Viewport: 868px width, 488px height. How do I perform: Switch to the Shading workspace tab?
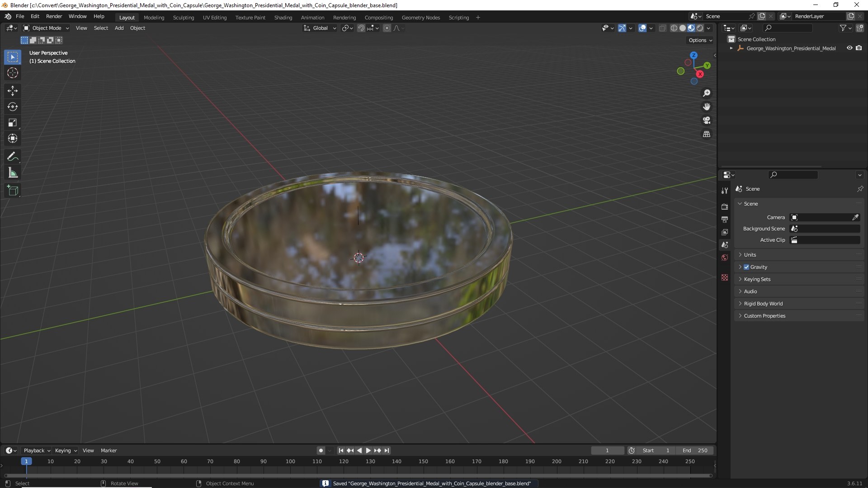283,18
